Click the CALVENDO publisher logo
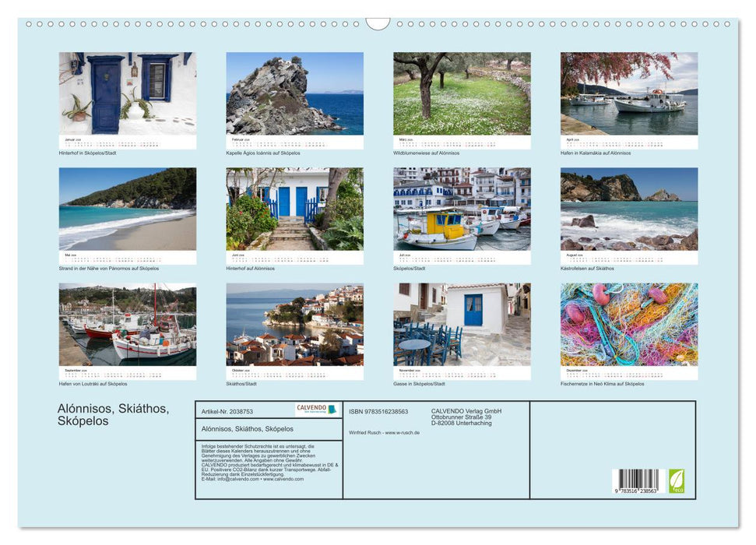The image size is (756, 545). click(x=312, y=408)
